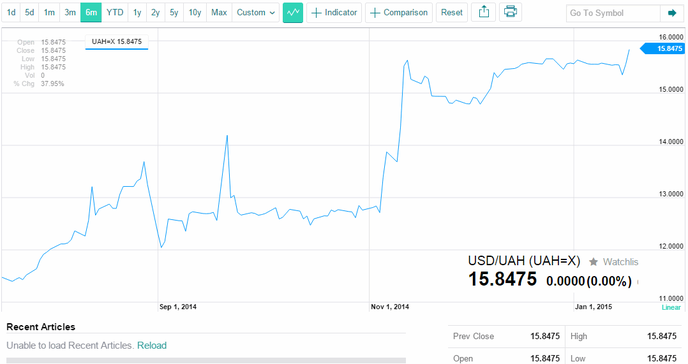Viewport: 688px width, 364px height.
Task: Click the print chart icon
Action: (x=510, y=12)
